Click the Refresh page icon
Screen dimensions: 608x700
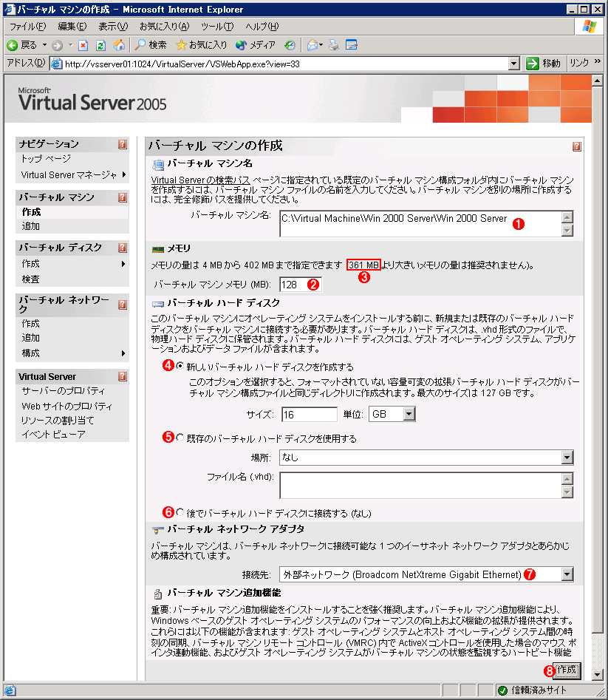click(100, 45)
